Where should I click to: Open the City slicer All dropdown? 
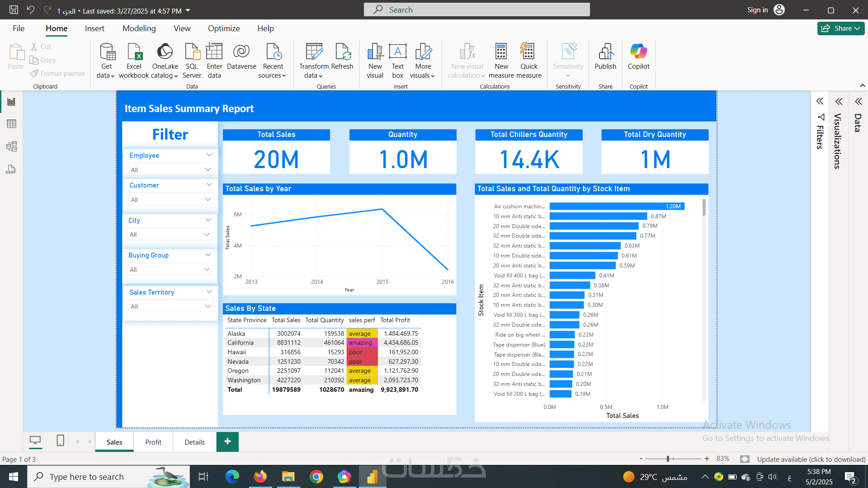[207, 235]
